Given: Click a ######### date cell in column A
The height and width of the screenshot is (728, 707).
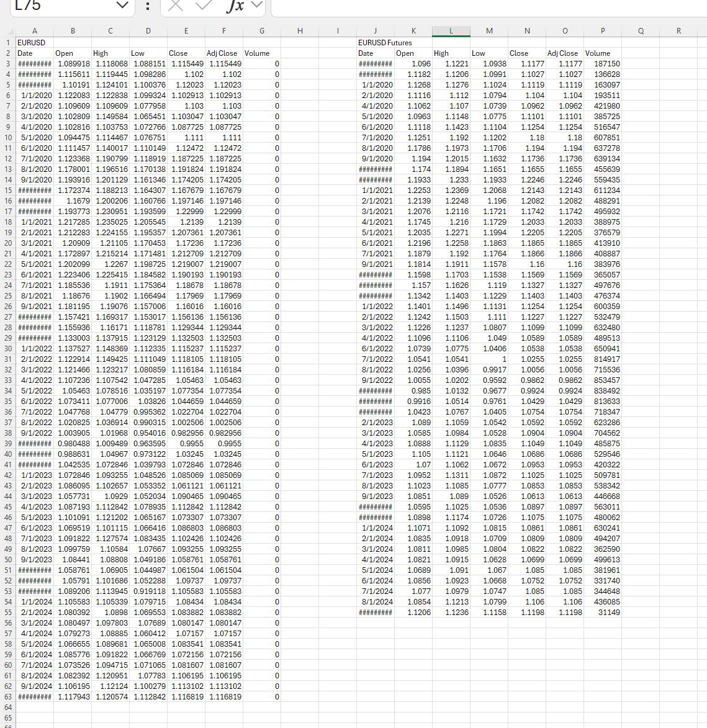Looking at the screenshot, I should pyautogui.click(x=34, y=63).
